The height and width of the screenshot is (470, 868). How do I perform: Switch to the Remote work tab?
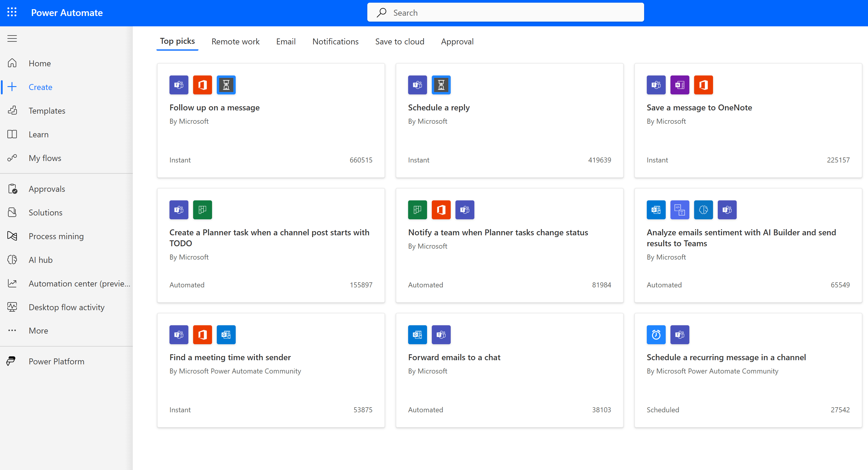[235, 41]
